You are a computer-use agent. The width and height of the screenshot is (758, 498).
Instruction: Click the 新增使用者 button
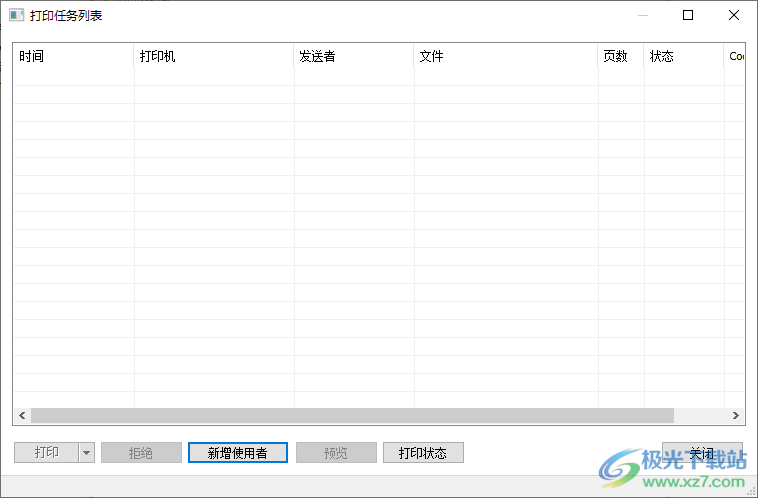[x=238, y=453]
